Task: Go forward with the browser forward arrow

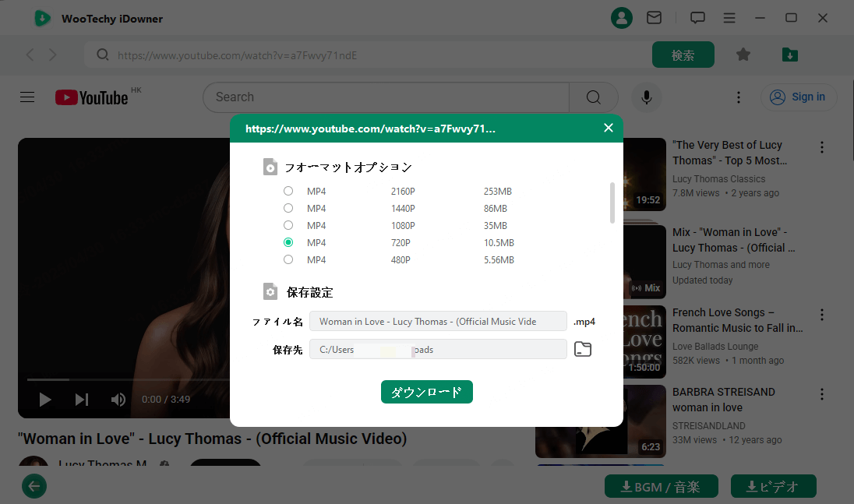Action: point(52,55)
